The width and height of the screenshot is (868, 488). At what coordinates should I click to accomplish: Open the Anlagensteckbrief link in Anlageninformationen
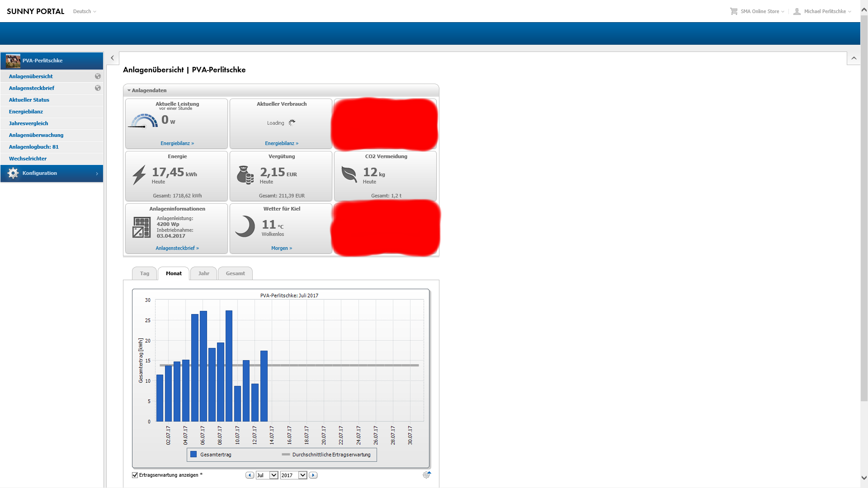click(177, 248)
